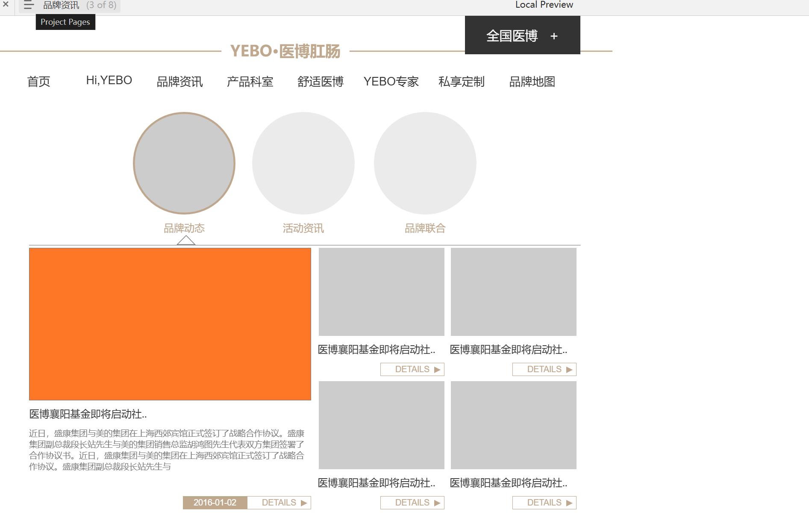Open the 舒适医博 nav item
This screenshot has height=532, width=809.
click(321, 81)
